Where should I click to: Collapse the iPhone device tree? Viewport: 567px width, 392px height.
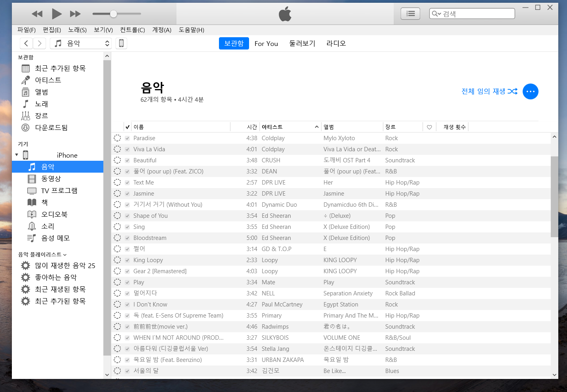point(17,155)
